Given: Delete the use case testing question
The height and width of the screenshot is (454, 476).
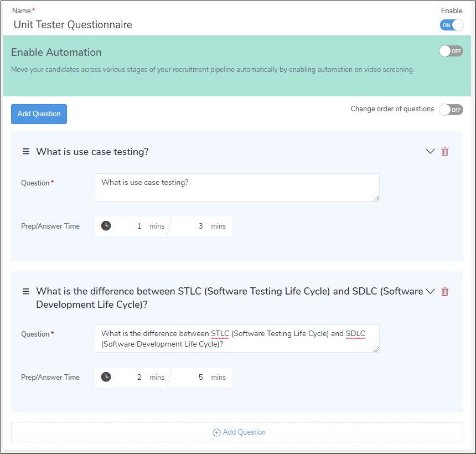Looking at the screenshot, I should [444, 151].
